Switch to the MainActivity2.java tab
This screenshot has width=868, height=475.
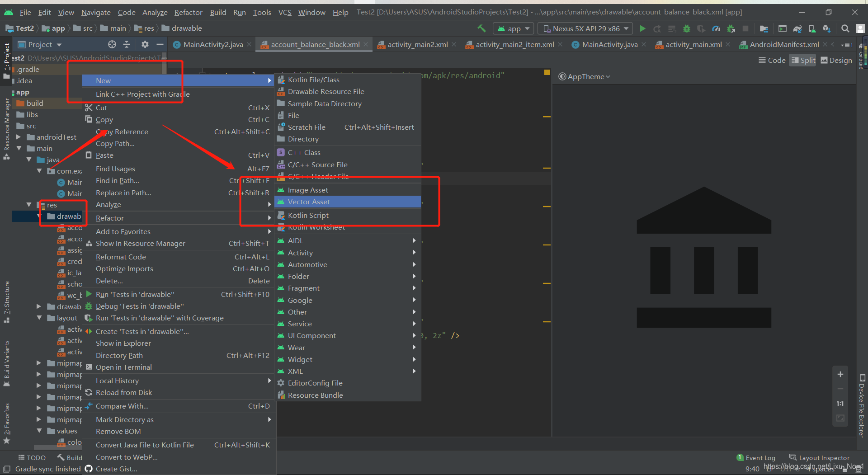point(213,44)
